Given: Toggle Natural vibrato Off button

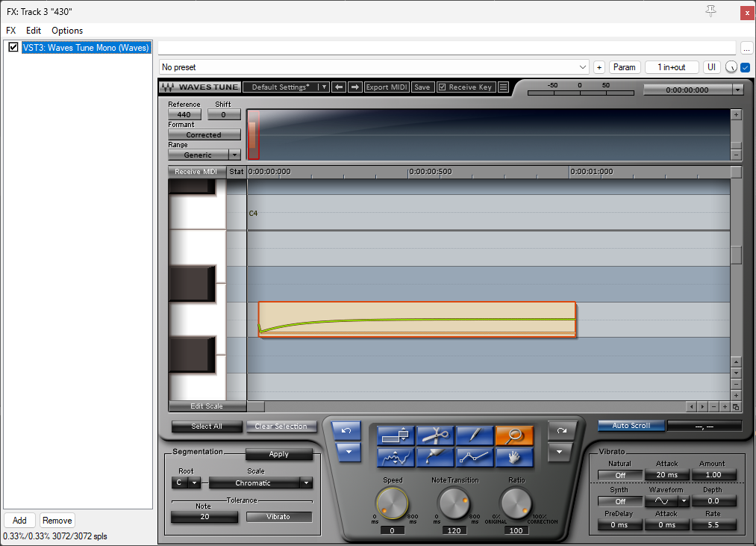Looking at the screenshot, I should [x=620, y=475].
